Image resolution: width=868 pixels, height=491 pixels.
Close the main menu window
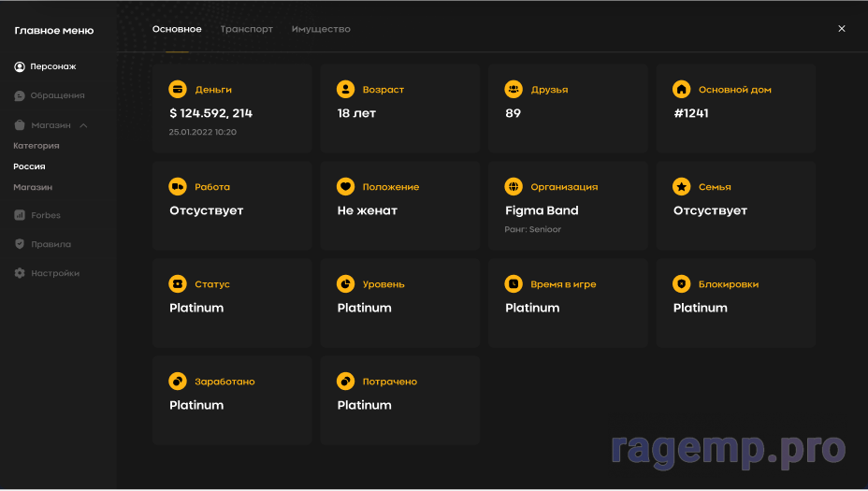pyautogui.click(x=842, y=29)
